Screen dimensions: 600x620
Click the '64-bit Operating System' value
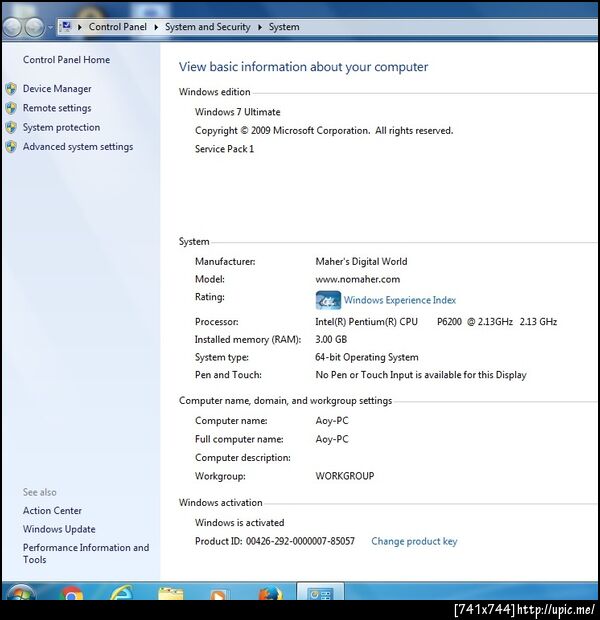367,357
